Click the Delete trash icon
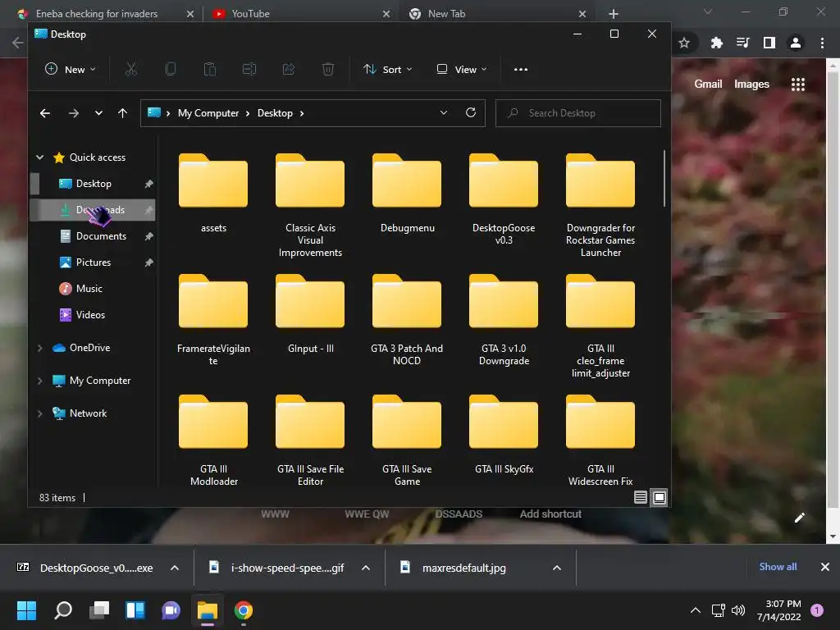840x630 pixels. pos(328,69)
